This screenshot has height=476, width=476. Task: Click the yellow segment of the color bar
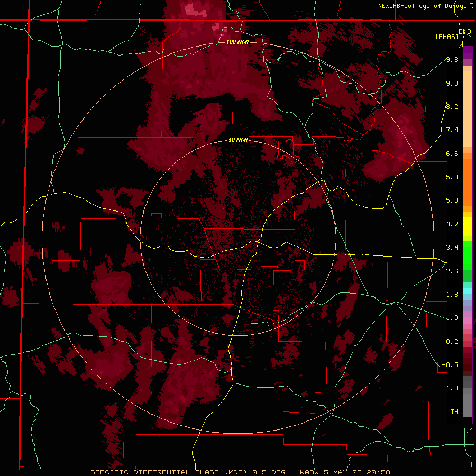[467, 226]
